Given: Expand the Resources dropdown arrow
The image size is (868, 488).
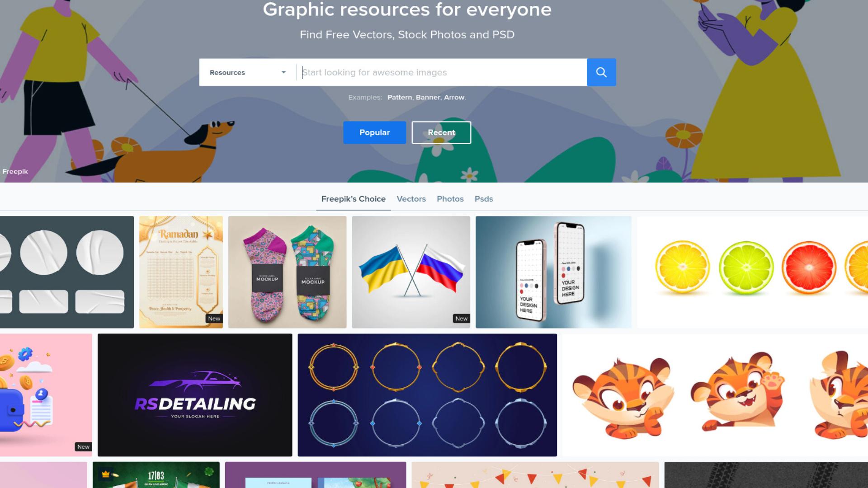Looking at the screenshot, I should click(x=283, y=72).
